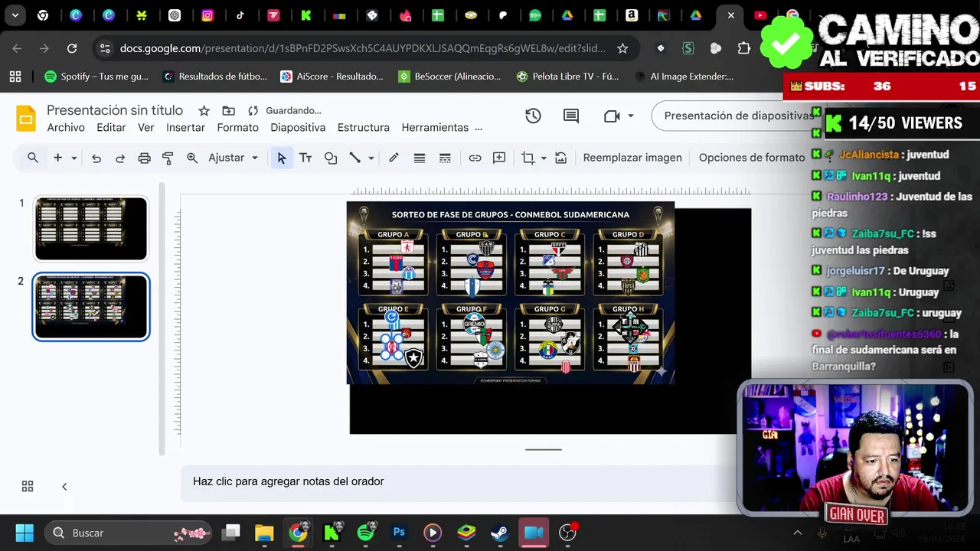The image size is (980, 551).
Task: Click the print icon
Action: (144, 158)
